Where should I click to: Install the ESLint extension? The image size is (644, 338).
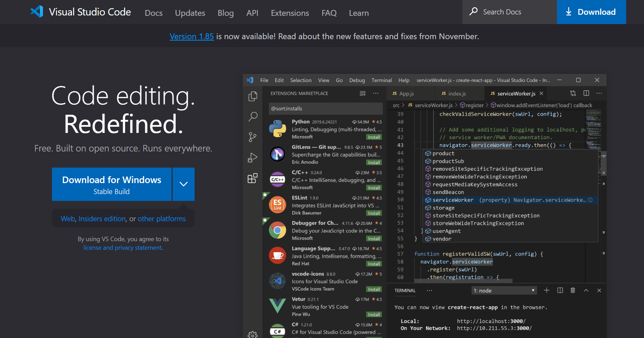point(374,213)
